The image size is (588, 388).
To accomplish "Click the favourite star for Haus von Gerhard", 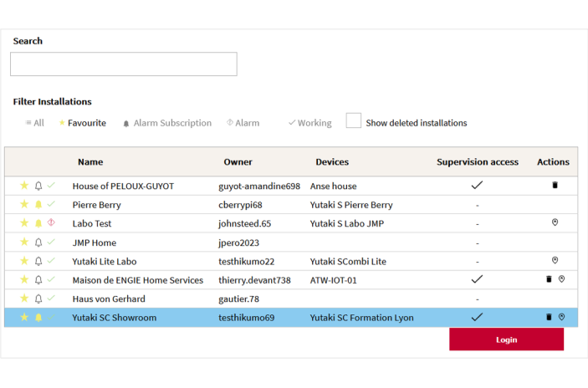I will (x=24, y=299).
